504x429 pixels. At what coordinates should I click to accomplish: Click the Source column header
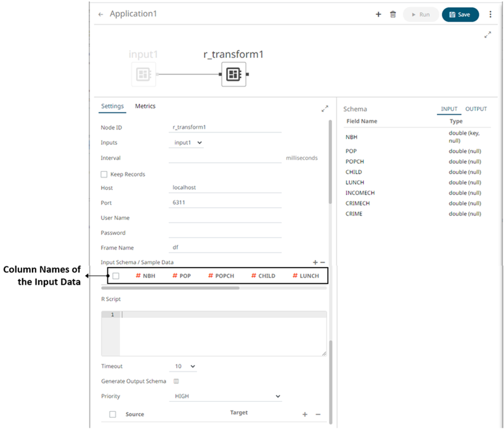click(x=135, y=415)
